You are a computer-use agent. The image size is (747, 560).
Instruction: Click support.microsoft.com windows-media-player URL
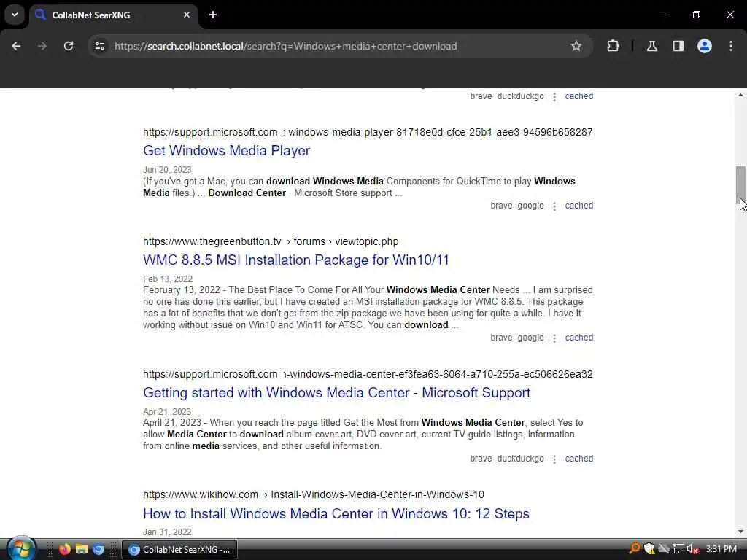368,133
